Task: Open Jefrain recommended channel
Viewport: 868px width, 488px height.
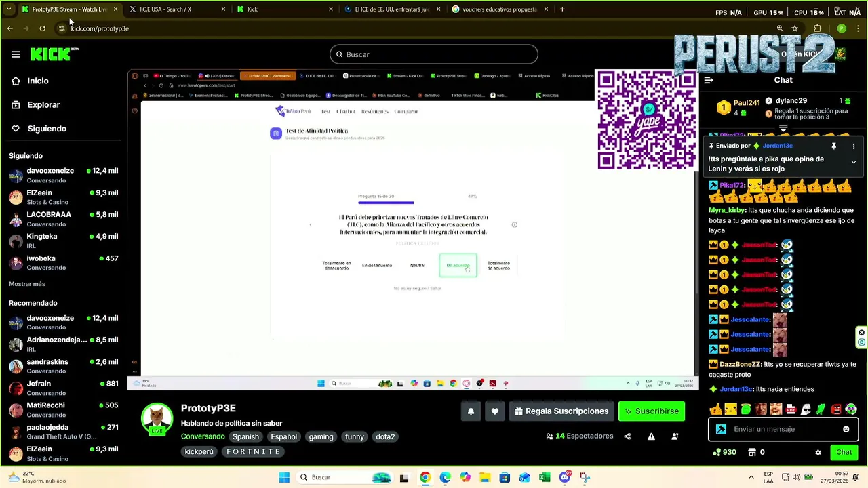Action: click(x=64, y=388)
